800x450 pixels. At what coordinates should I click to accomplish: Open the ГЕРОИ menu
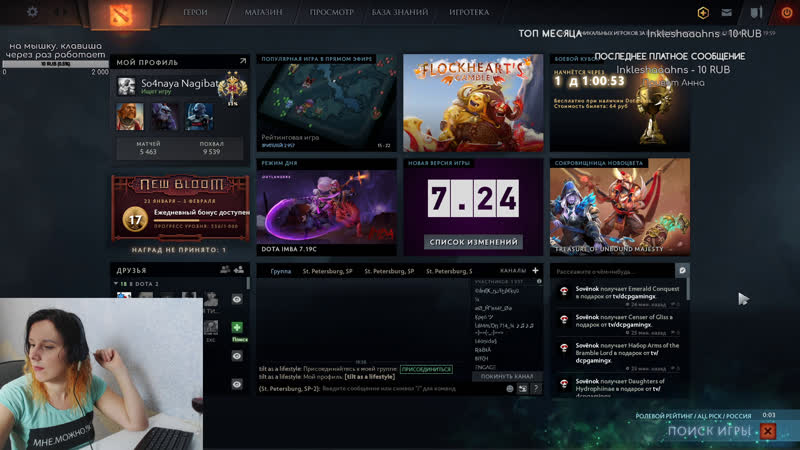tap(195, 12)
